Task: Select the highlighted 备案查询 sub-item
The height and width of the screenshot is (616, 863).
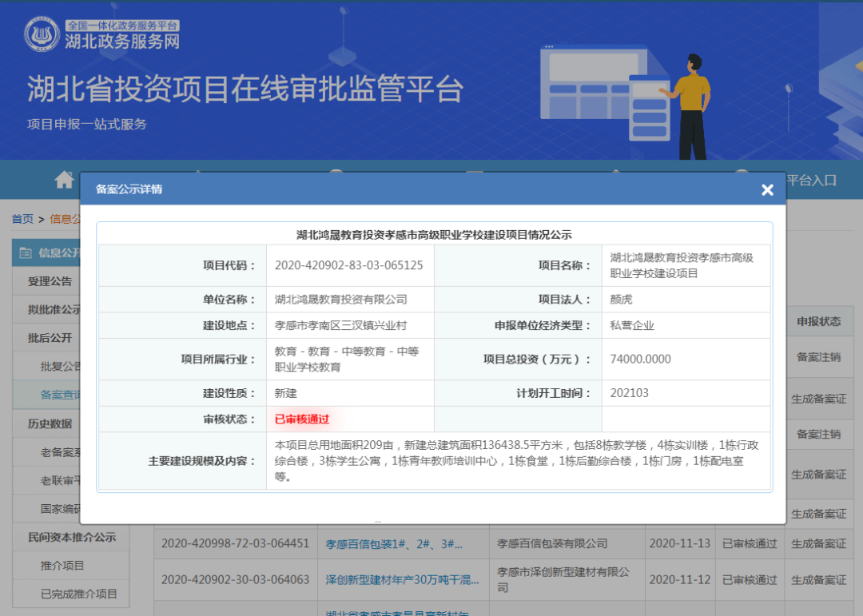Action: pos(61,395)
